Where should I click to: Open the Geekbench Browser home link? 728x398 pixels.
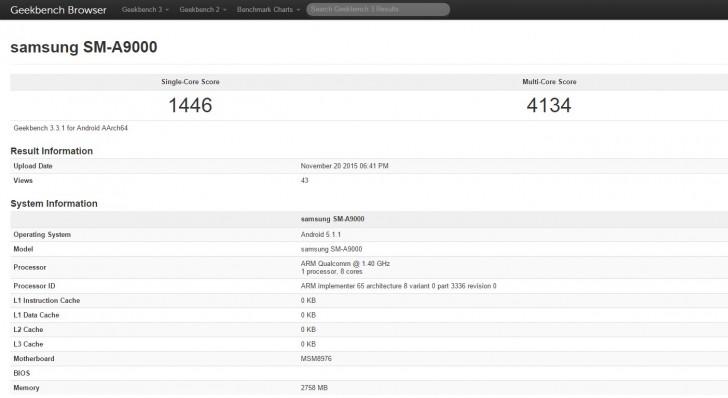(58, 10)
